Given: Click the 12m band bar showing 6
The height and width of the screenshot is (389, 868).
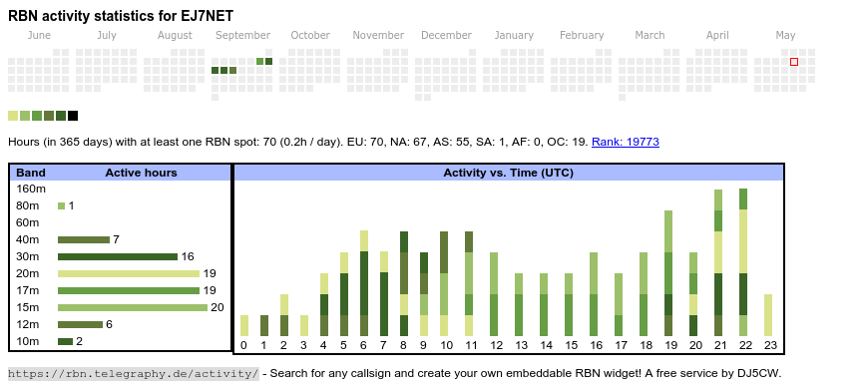Looking at the screenshot, I should (x=80, y=324).
